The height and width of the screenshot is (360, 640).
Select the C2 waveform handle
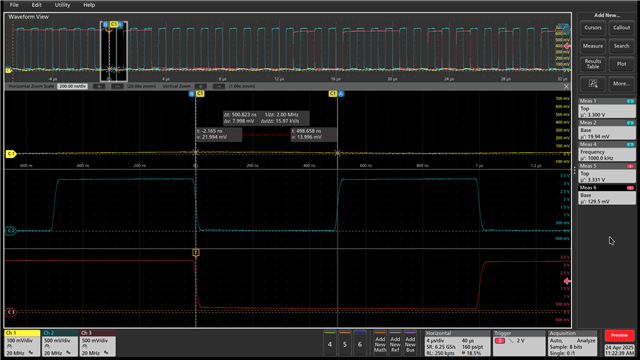pos(11,231)
